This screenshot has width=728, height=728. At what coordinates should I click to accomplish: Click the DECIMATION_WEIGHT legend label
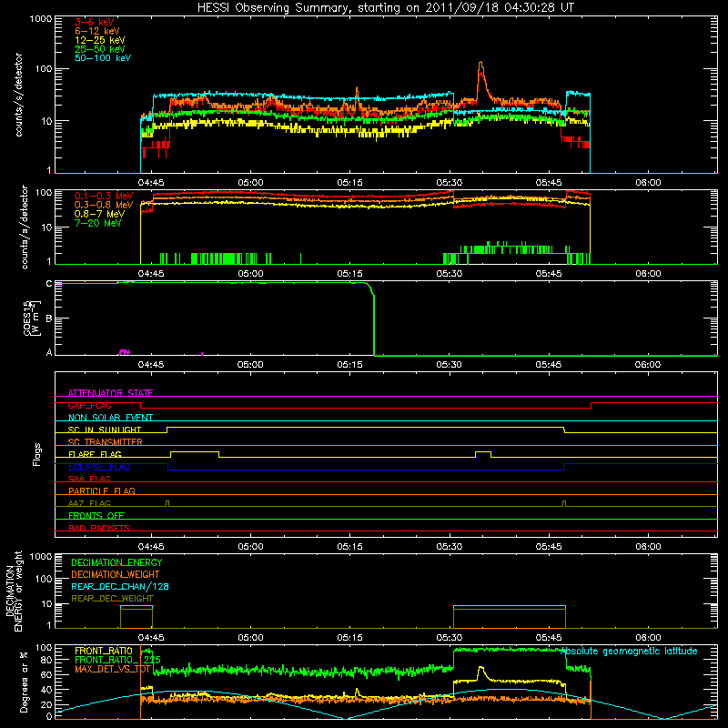(116, 574)
